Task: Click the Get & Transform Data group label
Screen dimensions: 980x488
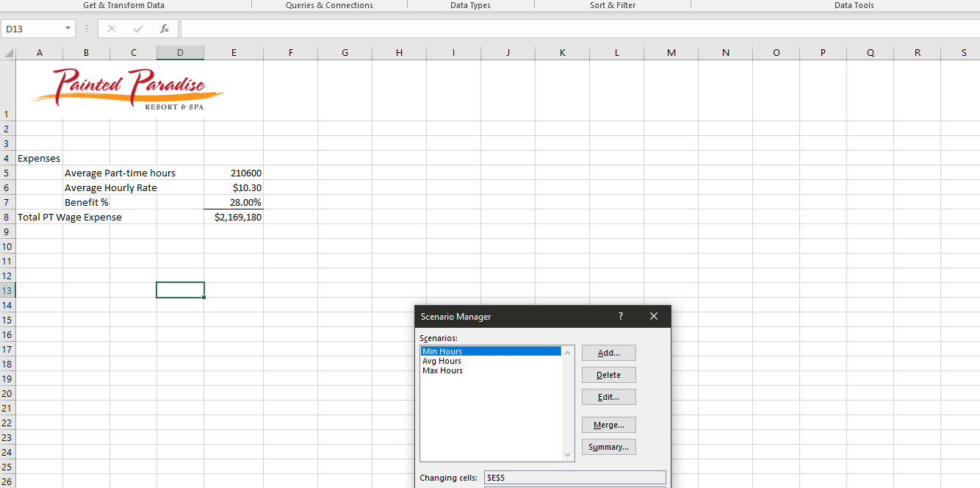Action: tap(123, 5)
